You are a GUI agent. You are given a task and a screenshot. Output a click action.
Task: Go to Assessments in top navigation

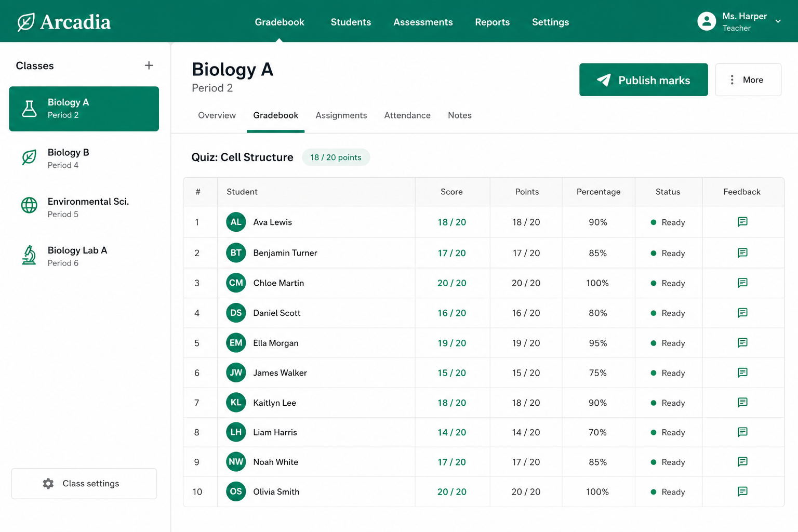(423, 22)
